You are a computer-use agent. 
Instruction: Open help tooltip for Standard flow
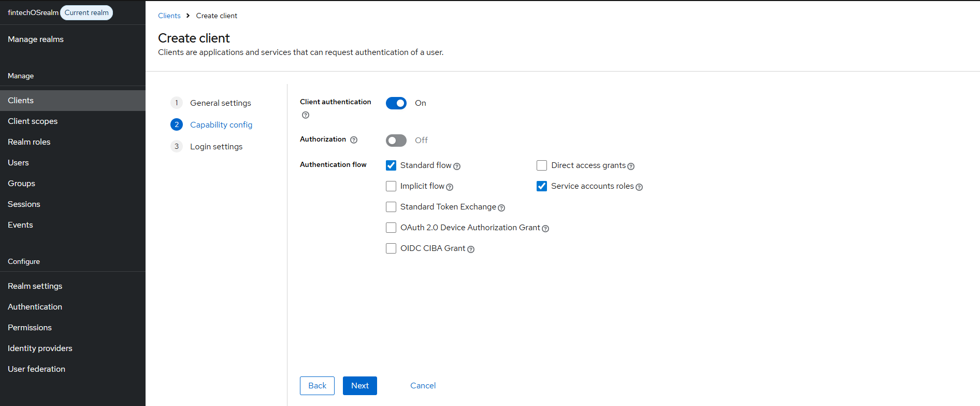click(457, 166)
